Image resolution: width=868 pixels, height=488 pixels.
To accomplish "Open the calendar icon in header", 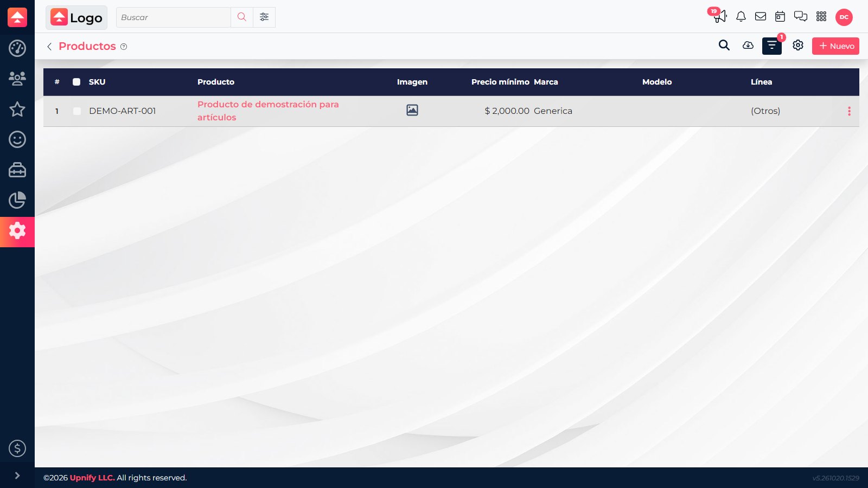I will point(780,17).
